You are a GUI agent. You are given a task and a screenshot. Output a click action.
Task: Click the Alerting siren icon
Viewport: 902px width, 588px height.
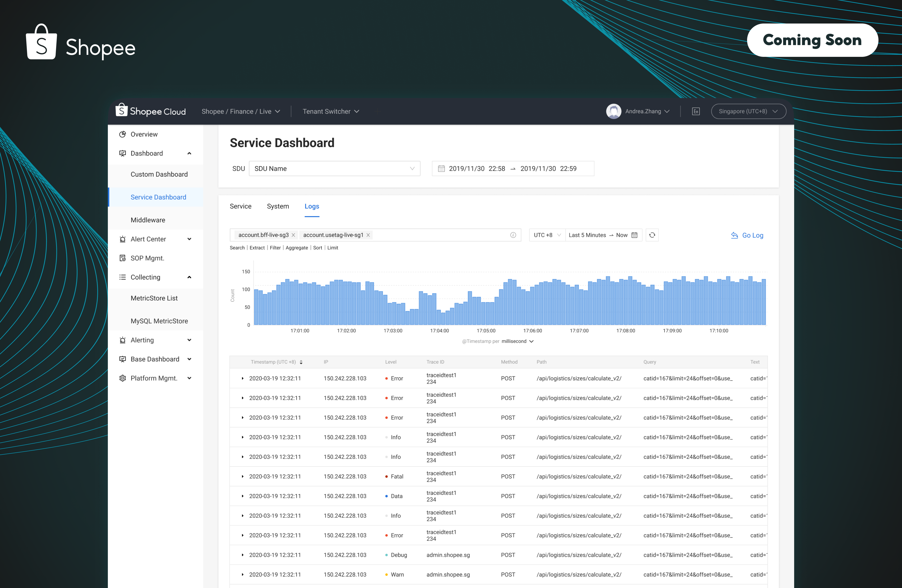[x=122, y=340]
